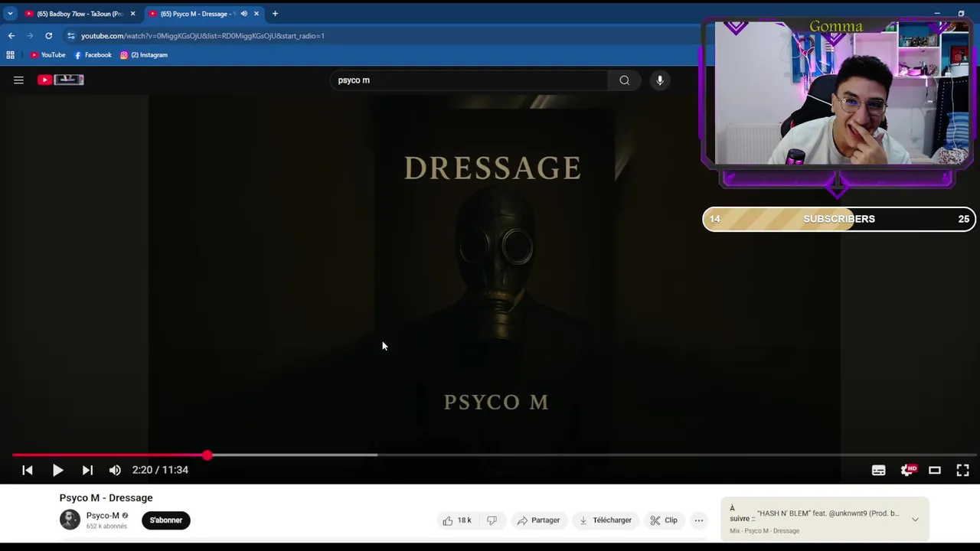Play the paused video

(57, 470)
